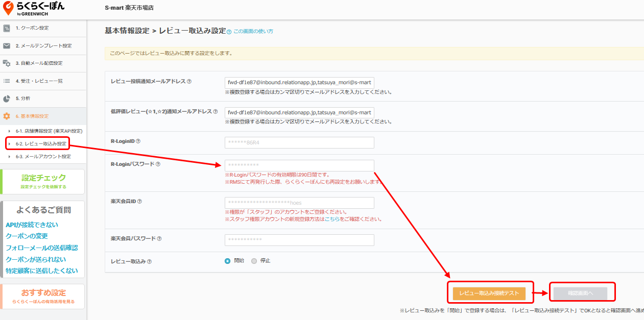Open 6-3 メールアカウント設定 submenu item
Image resolution: width=644 pixels, height=320 pixels.
coord(43,157)
